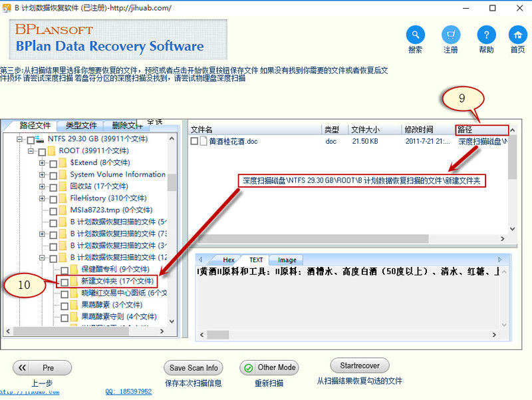The width and height of the screenshot is (532, 400).
Task: Switch to the 类型文件 tab
Action: pos(80,125)
